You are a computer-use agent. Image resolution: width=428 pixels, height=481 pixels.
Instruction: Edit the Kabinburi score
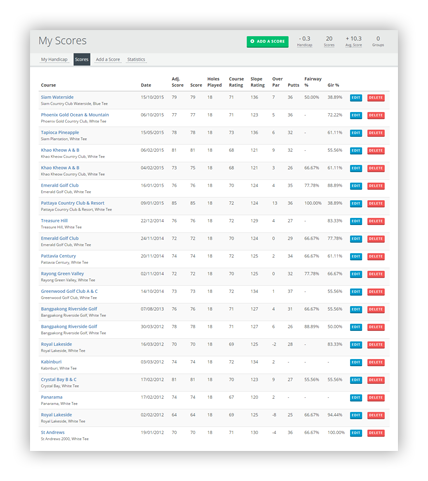coord(356,362)
